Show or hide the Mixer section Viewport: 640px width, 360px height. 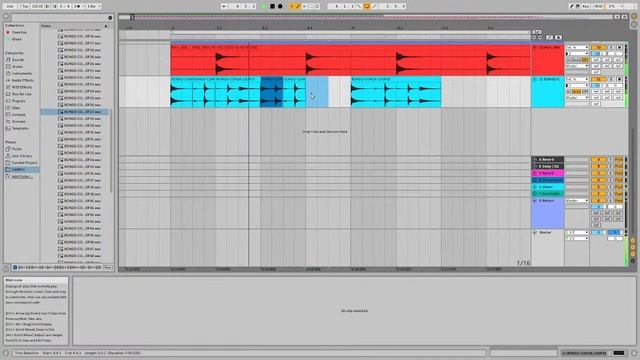click(633, 254)
